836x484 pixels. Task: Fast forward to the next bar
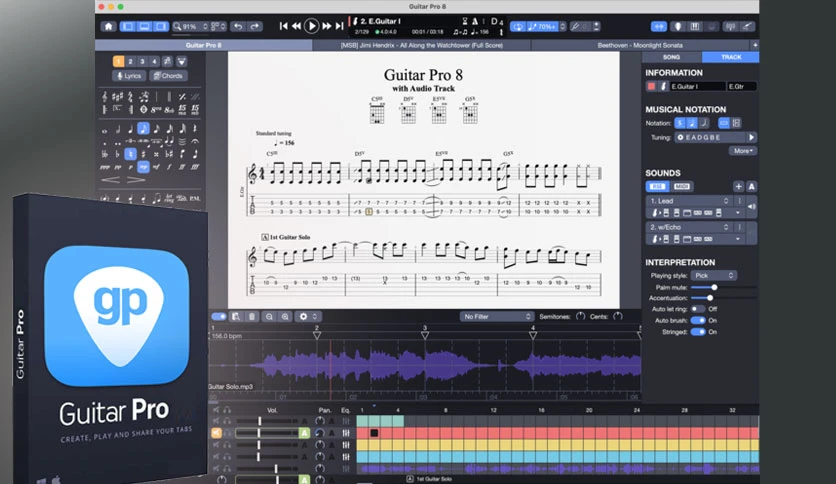326,26
